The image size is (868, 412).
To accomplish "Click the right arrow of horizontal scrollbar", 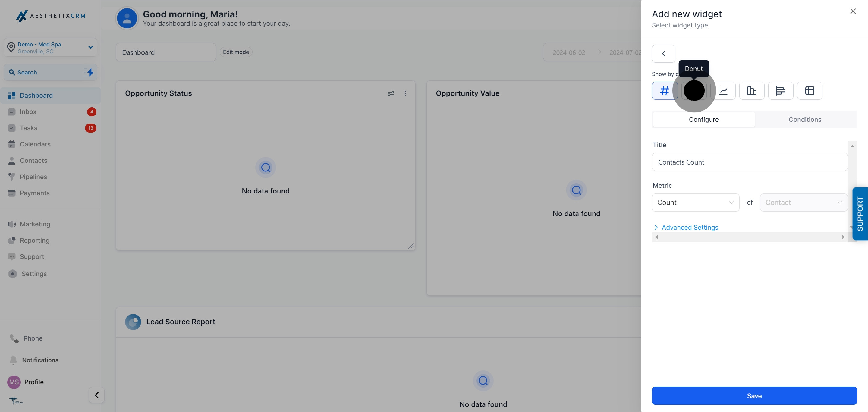I will (x=843, y=237).
